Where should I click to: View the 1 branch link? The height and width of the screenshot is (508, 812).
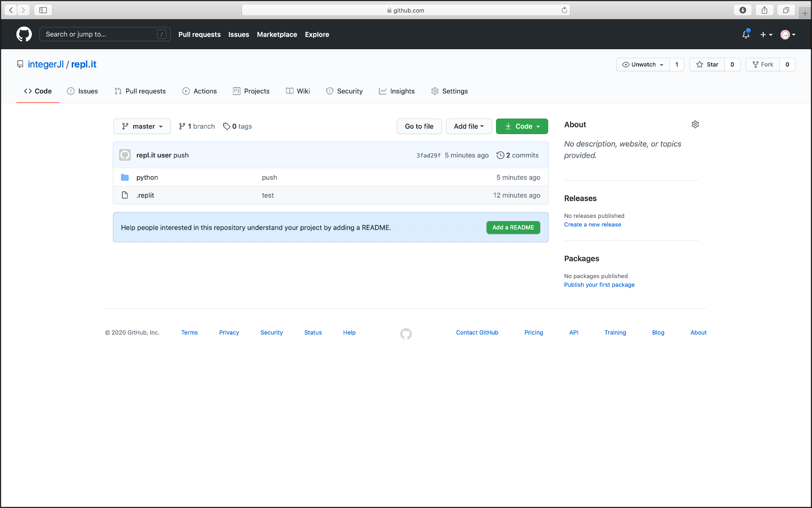pos(197,126)
